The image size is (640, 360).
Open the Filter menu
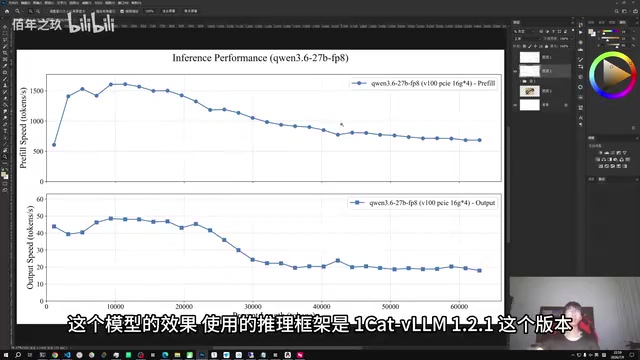pyautogui.click(x=86, y=2)
